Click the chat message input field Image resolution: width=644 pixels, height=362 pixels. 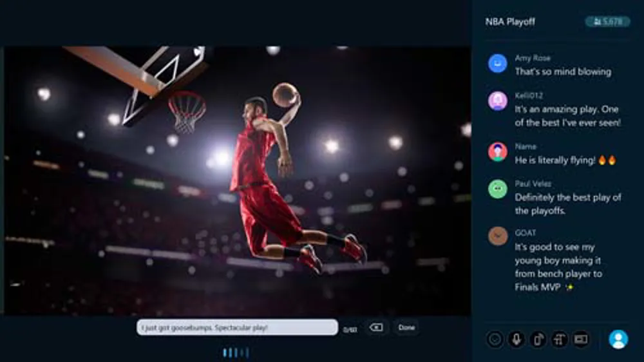[237, 327]
